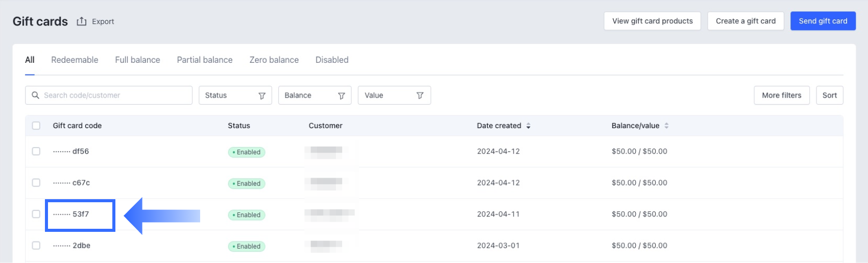Tick the checkbox for gift card 2dbe
The height and width of the screenshot is (263, 868).
click(36, 246)
